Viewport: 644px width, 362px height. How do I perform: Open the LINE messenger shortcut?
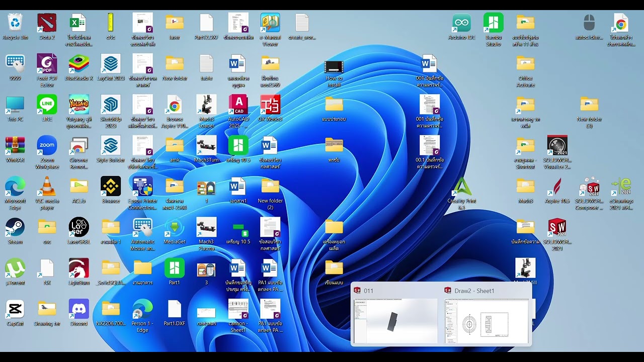(x=47, y=109)
